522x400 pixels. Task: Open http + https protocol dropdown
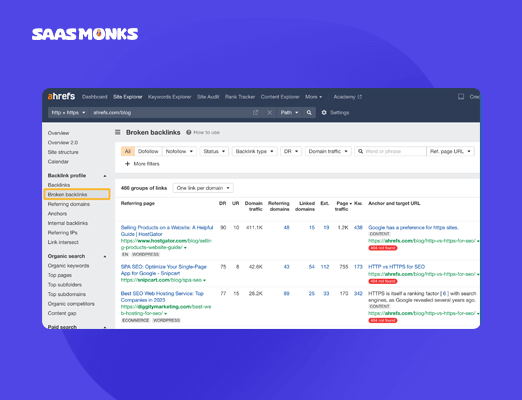(x=68, y=113)
